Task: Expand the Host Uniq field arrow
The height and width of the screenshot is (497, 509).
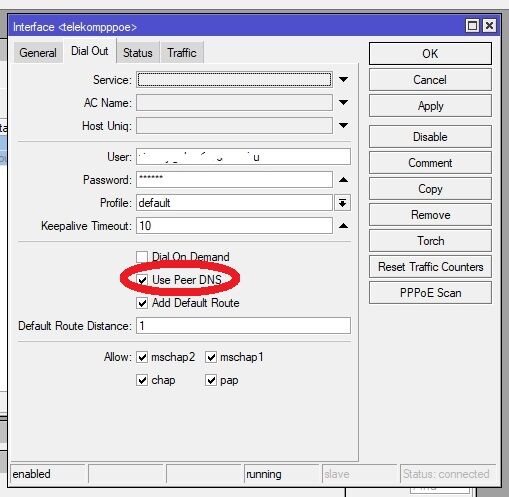Action: [x=343, y=125]
